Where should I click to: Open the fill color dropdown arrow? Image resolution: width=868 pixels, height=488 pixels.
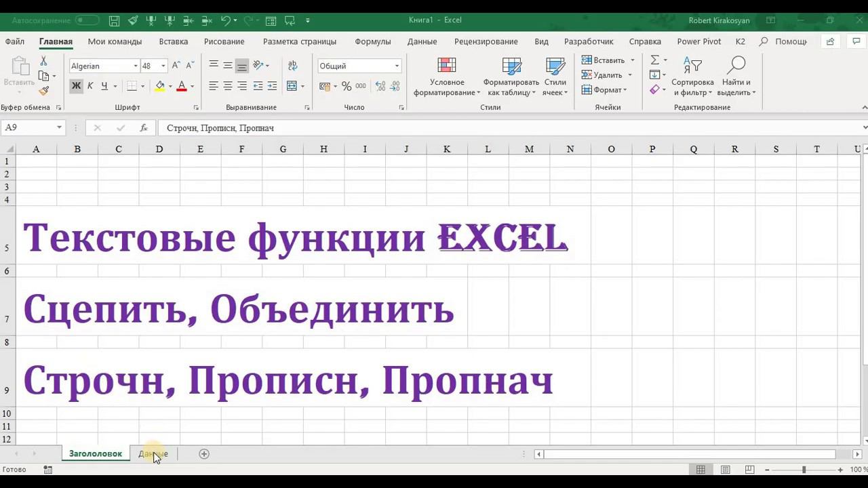(170, 86)
